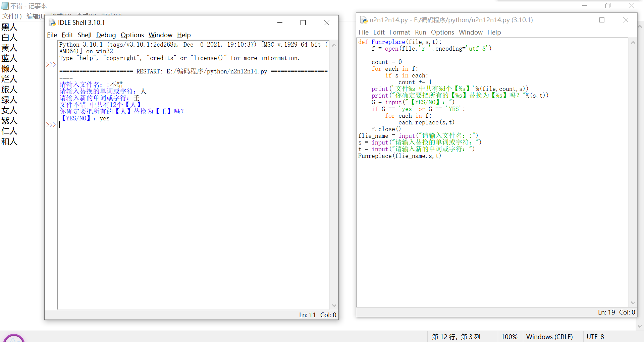This screenshot has width=644, height=342.
Task: Click 'Funreplace(flie_name,s,t)' call line
Action: tap(399, 156)
